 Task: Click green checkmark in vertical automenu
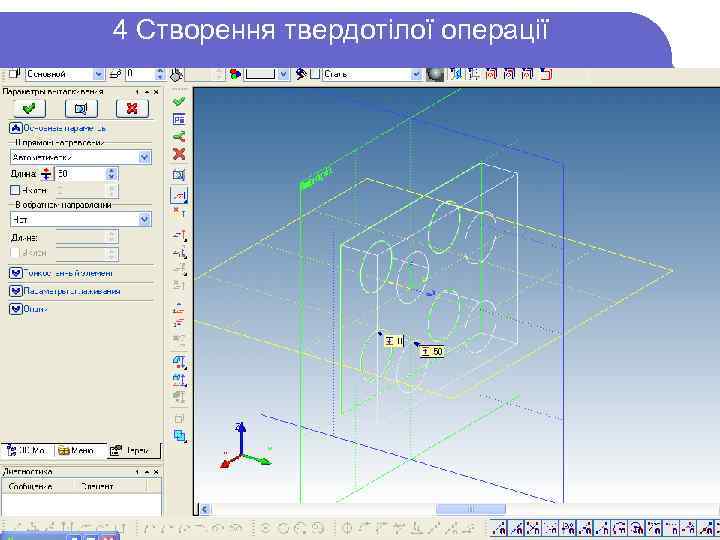[179, 101]
